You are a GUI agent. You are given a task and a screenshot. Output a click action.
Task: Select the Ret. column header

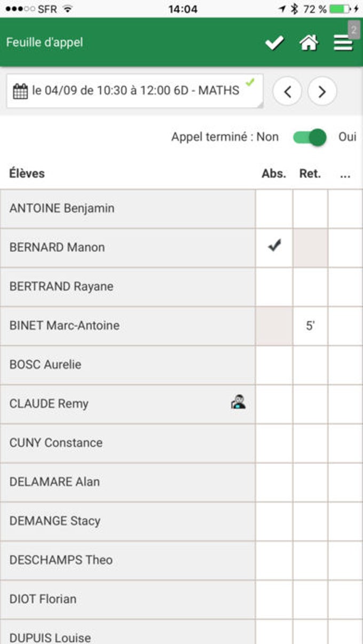310,173
